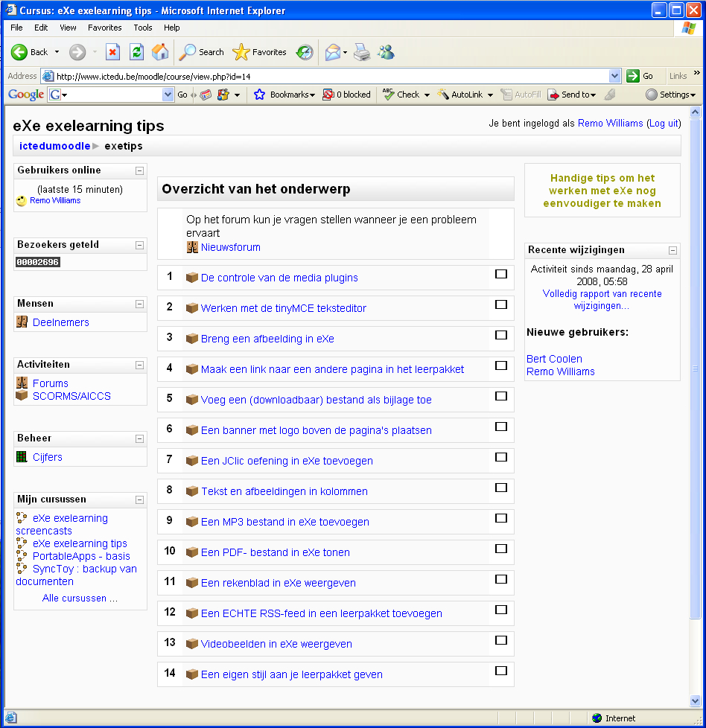
Task: Click the Search magnifier icon
Action: point(188,52)
